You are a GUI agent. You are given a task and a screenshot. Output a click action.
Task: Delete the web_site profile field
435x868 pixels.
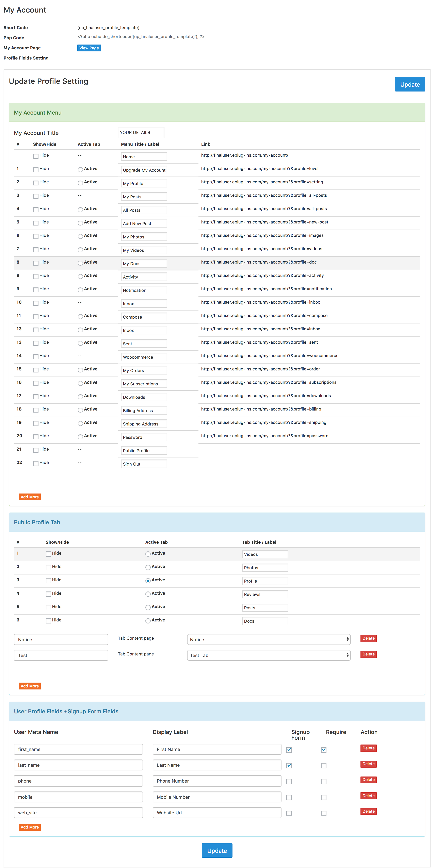click(368, 811)
